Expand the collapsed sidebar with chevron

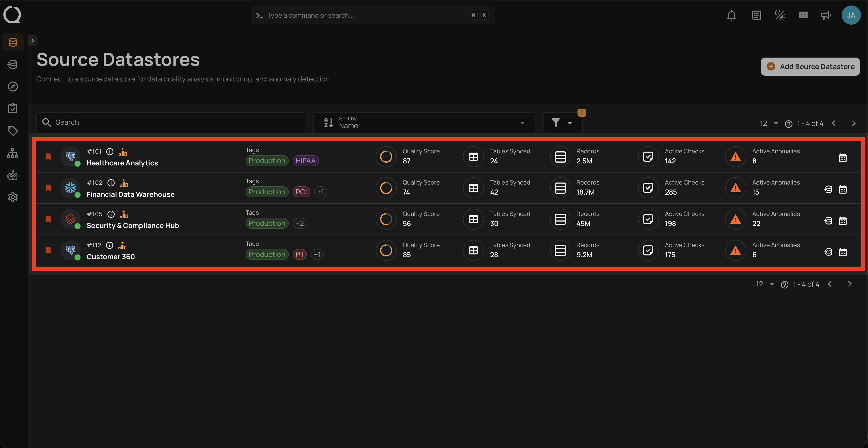tap(33, 41)
